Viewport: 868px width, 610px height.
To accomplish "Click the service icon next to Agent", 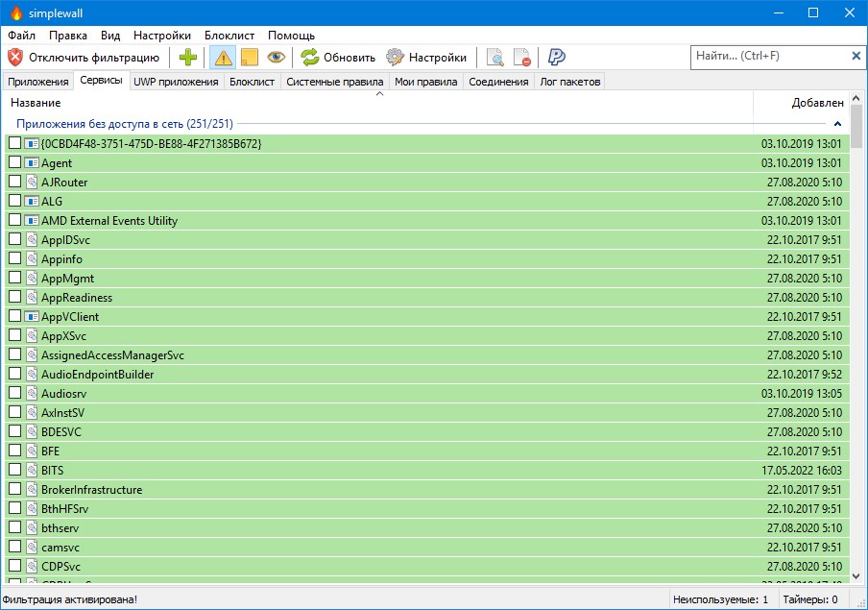I will (32, 163).
